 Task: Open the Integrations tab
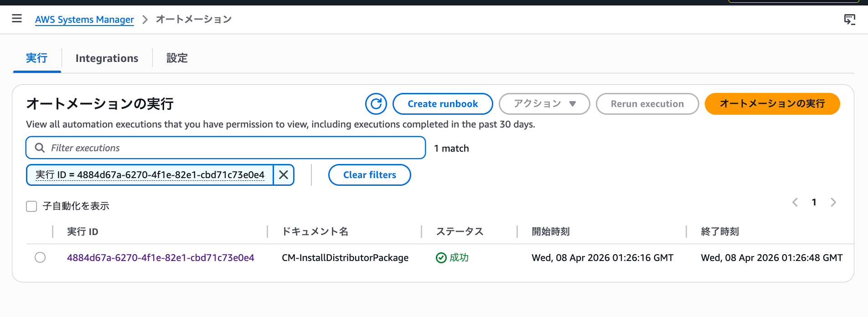[107, 58]
